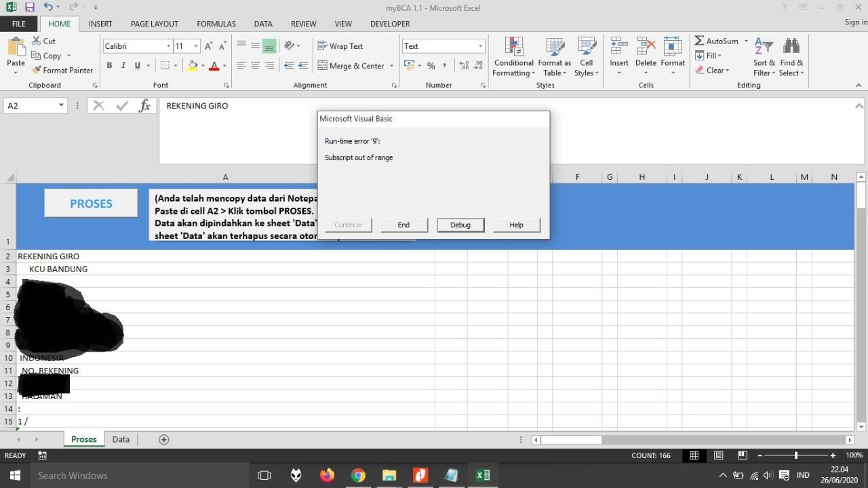Open the font name dropdown
The height and width of the screenshot is (488, 868).
pyautogui.click(x=168, y=46)
